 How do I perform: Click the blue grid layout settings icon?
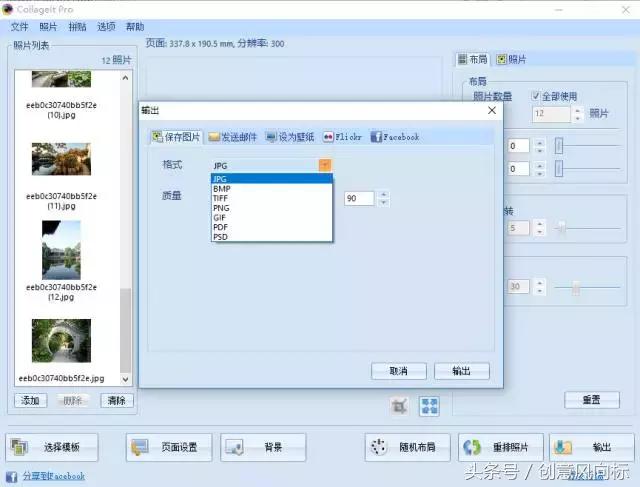429,406
